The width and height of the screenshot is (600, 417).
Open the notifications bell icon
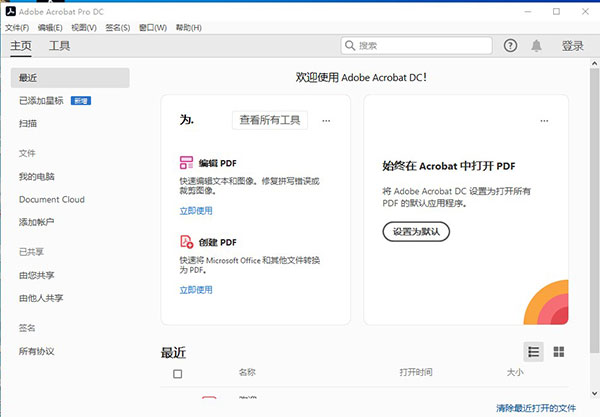tap(536, 46)
